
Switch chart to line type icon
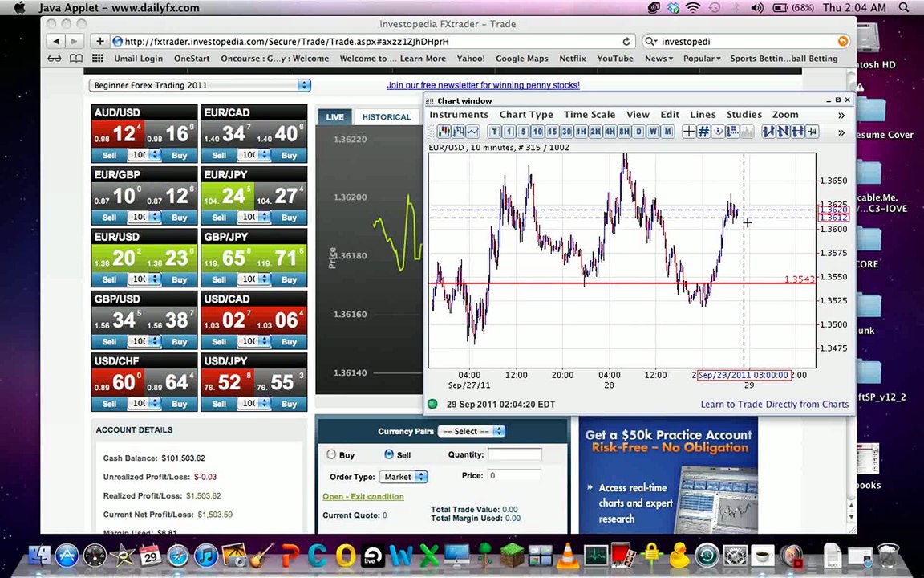tap(473, 132)
